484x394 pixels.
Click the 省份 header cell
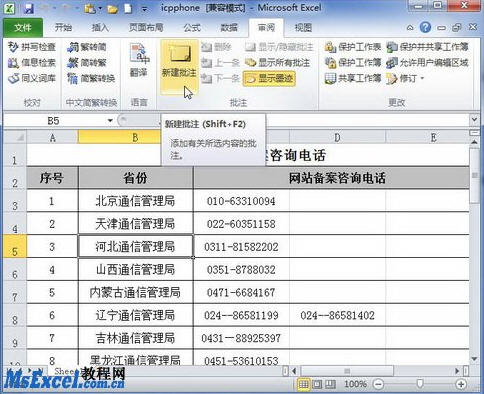pos(135,178)
